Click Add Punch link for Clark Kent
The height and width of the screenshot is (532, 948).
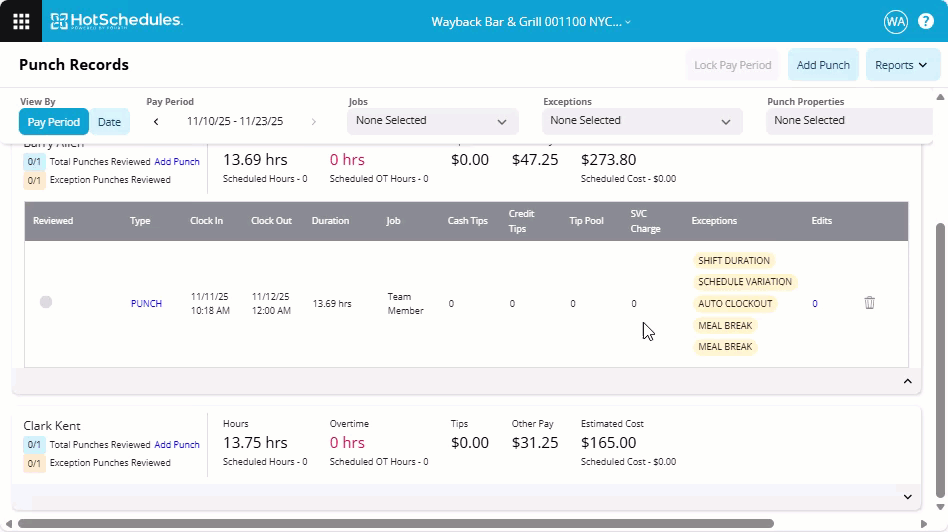tap(177, 445)
